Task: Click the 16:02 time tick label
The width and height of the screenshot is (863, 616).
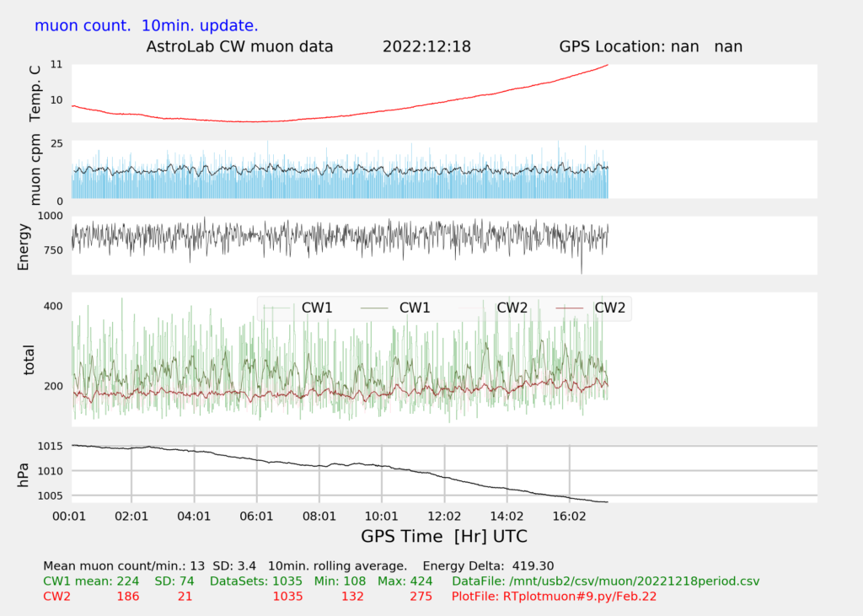Action: 569,516
